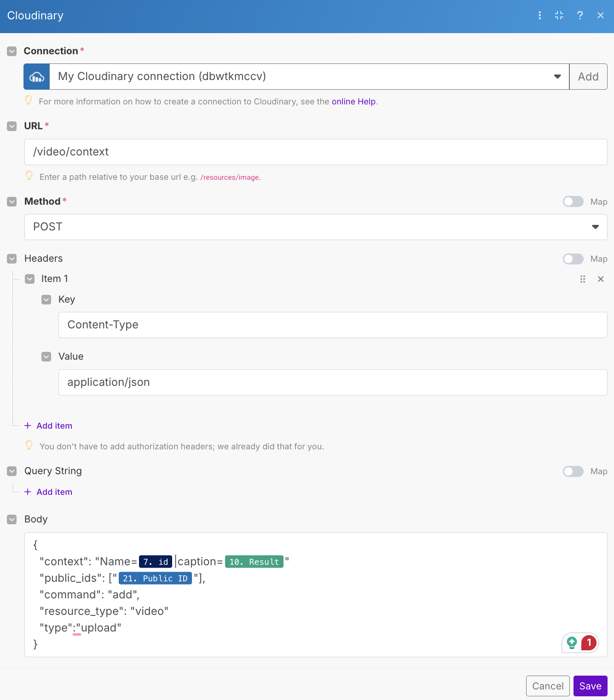This screenshot has width=614, height=700.
Task: Collapse the Item 1 header section
Action: 30,279
